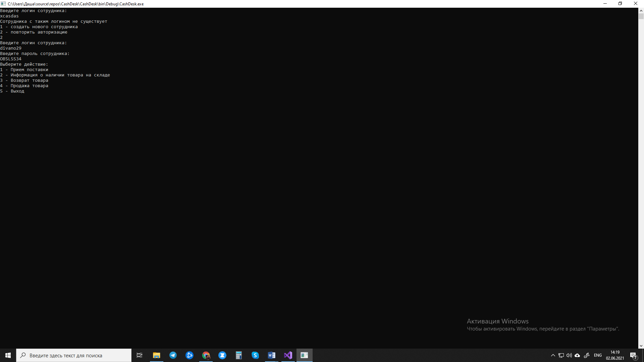644x362 pixels.
Task: Click the volume speaker tray icon
Action: pos(569,355)
